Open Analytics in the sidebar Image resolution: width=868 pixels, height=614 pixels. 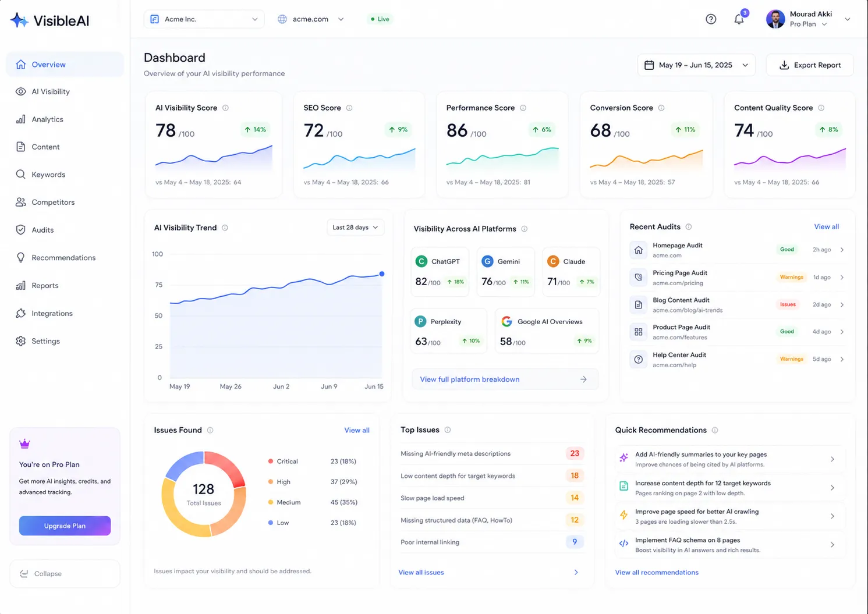65,119
